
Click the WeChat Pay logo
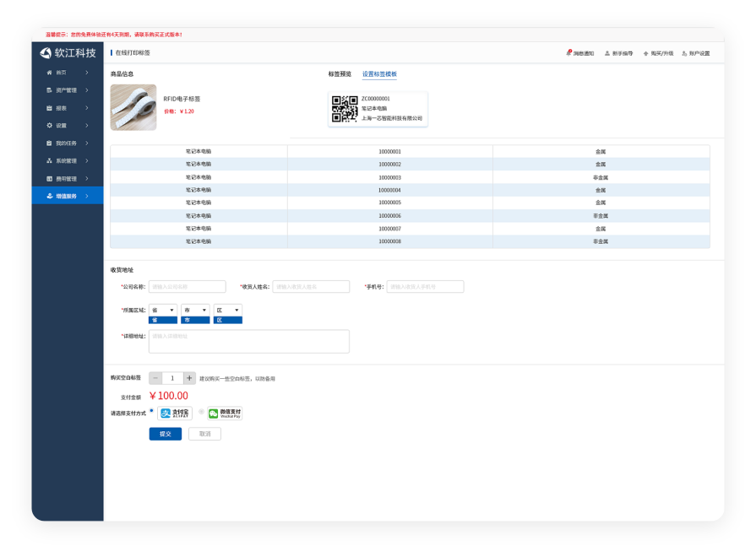coord(225,413)
